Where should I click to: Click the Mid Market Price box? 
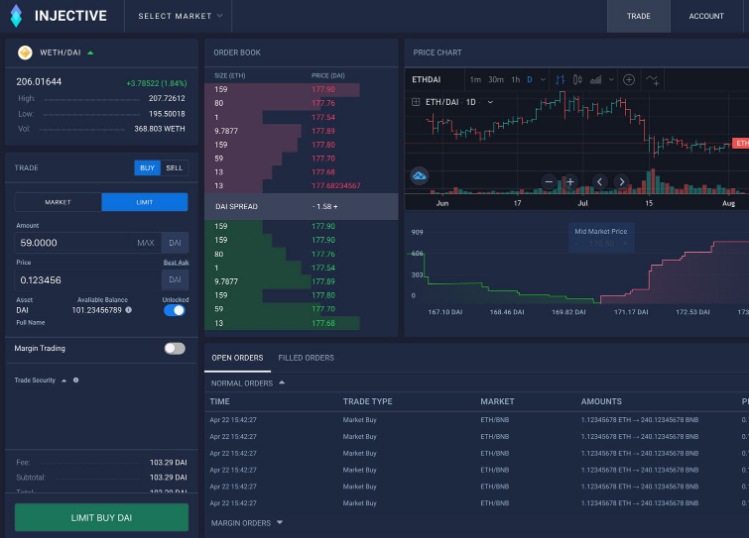click(601, 237)
